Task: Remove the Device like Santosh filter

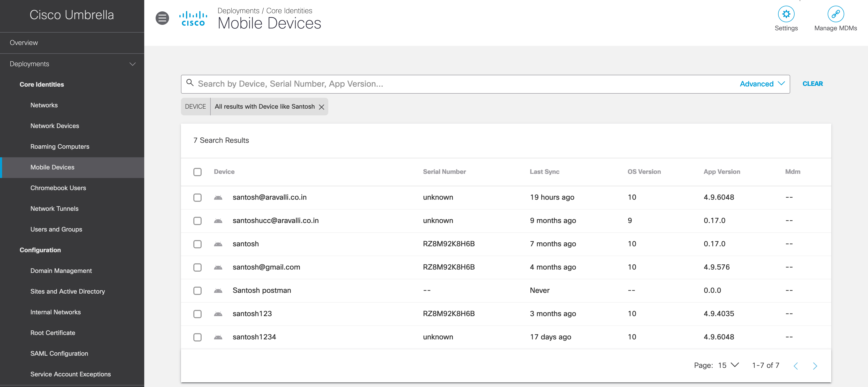Action: point(322,107)
